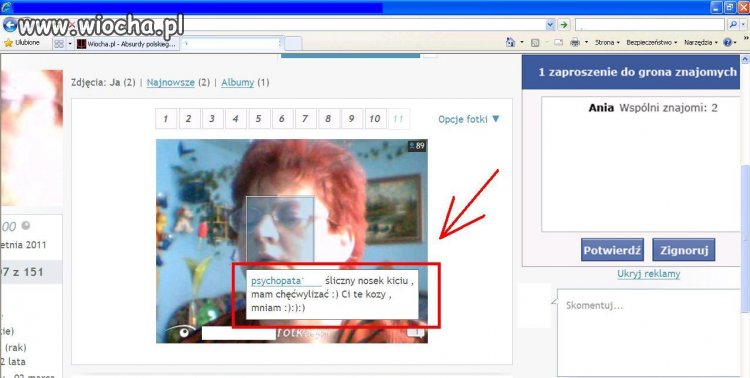Click the page vertical scrollbar thumb
Screen dimensions: 750x378
coord(745,239)
